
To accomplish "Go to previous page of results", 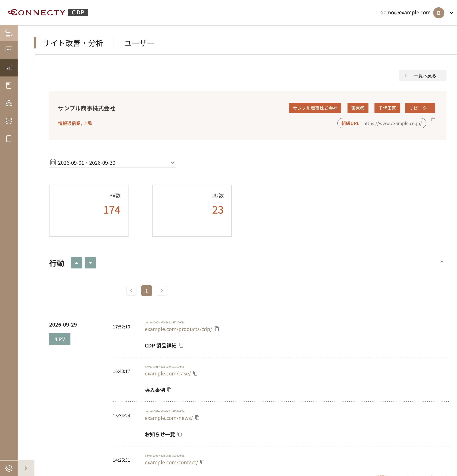I will point(131,291).
